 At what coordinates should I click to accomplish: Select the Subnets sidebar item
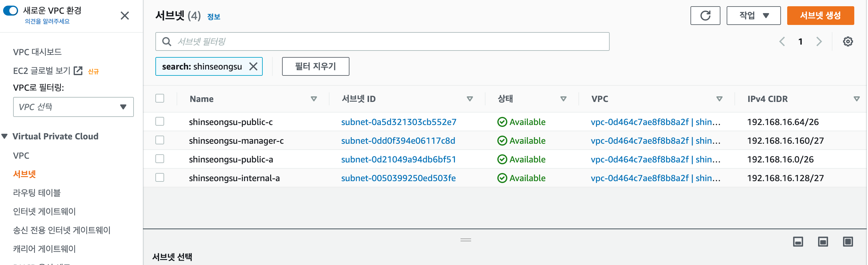[24, 174]
